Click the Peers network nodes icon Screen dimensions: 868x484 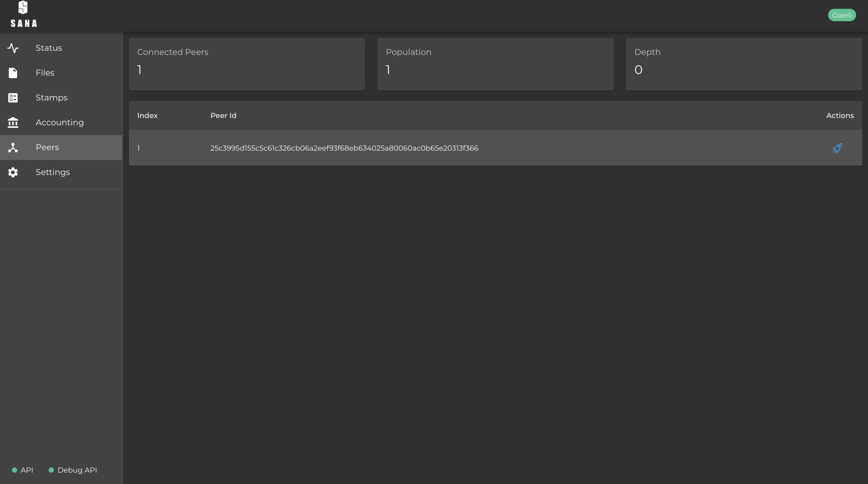tap(13, 148)
